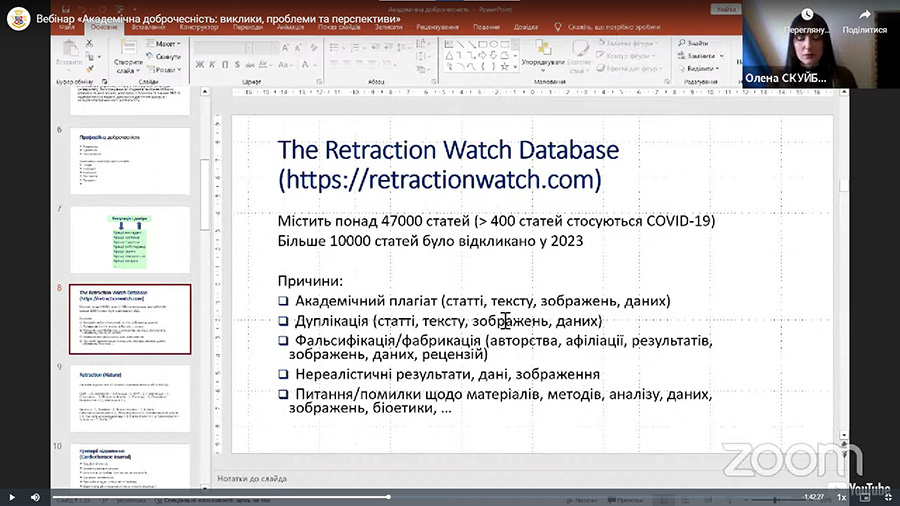The height and width of the screenshot is (506, 900).
Task: Click the Arrange (Упорядкувати) icon
Action: [x=542, y=50]
